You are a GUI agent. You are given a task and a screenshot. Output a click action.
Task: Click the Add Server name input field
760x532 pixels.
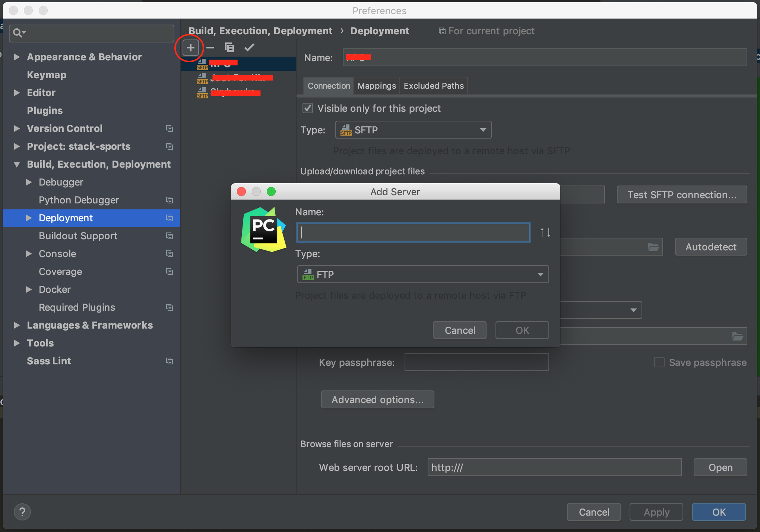(x=413, y=233)
